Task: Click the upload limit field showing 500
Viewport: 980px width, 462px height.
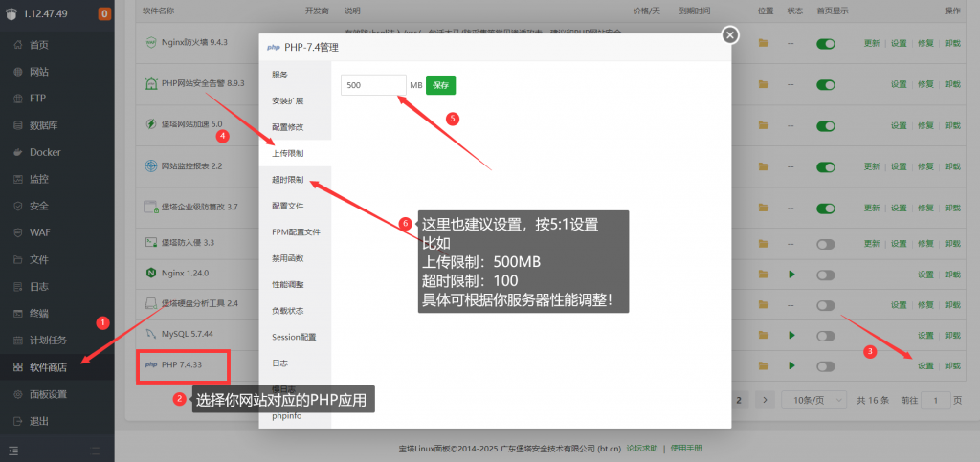Action: coord(374,85)
